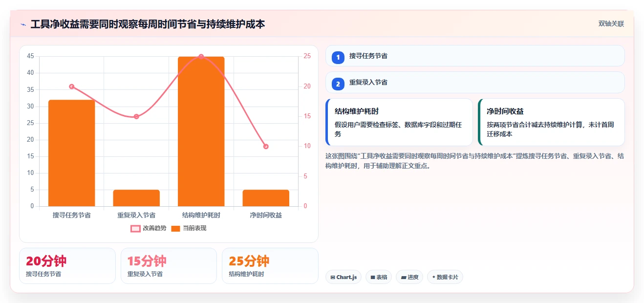The height and width of the screenshot is (303, 644).
Task: Click the 15分钟 stat card
Action: [169, 266]
